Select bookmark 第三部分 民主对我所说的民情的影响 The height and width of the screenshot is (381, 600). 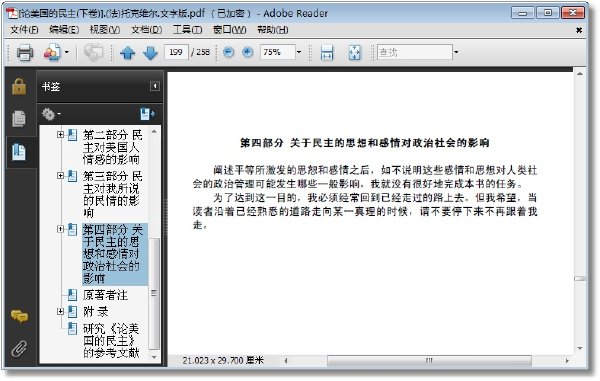112,194
